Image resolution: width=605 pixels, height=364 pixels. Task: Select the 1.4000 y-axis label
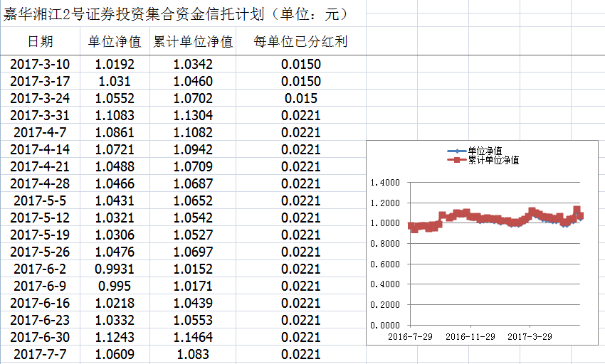386,183
